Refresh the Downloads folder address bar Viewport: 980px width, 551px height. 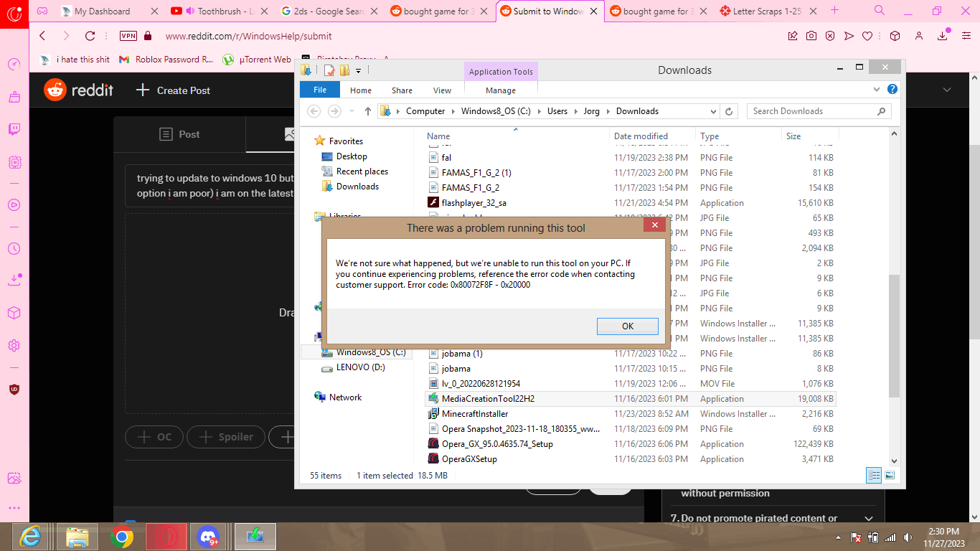coord(729,111)
